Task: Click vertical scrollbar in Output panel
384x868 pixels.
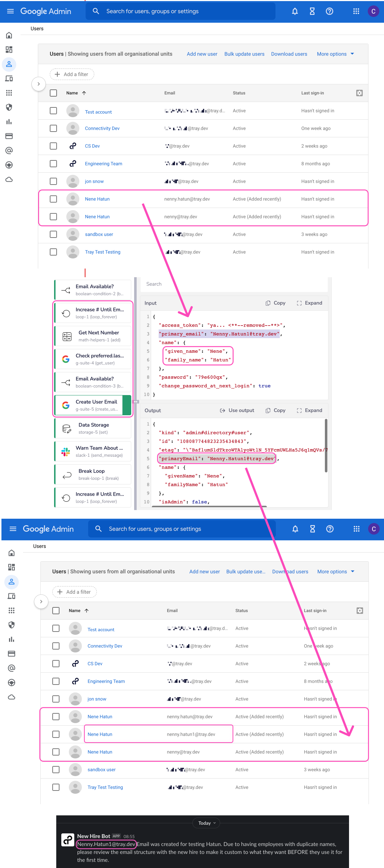Action: point(326,446)
